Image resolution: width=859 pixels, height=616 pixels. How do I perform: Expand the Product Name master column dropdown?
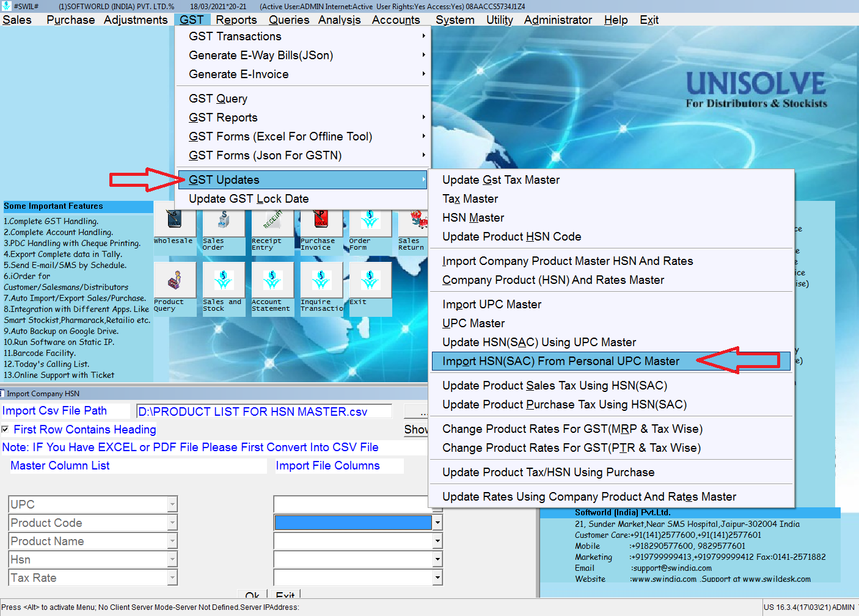pyautogui.click(x=172, y=541)
